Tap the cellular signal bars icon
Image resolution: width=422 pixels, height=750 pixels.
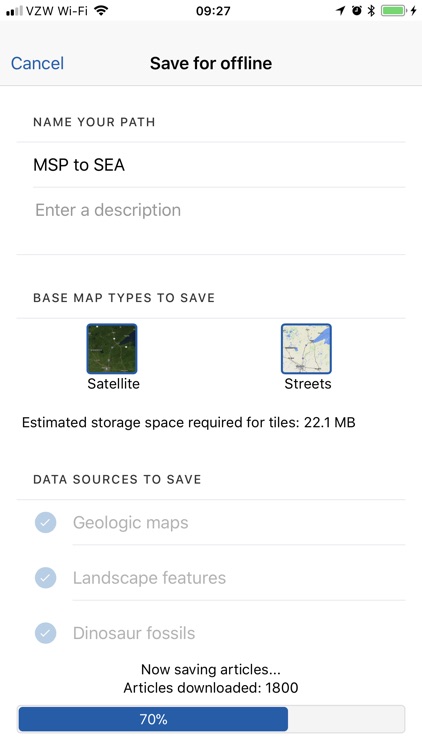14,11
